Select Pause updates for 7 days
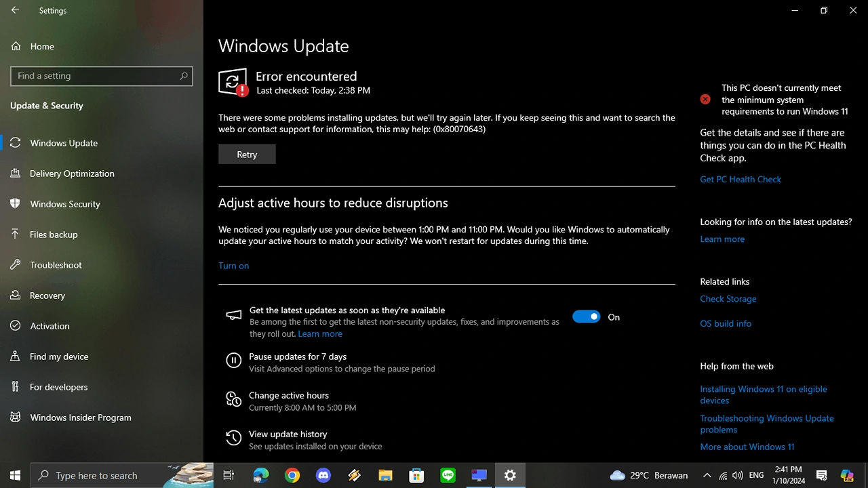Image resolution: width=868 pixels, height=488 pixels. click(298, 357)
